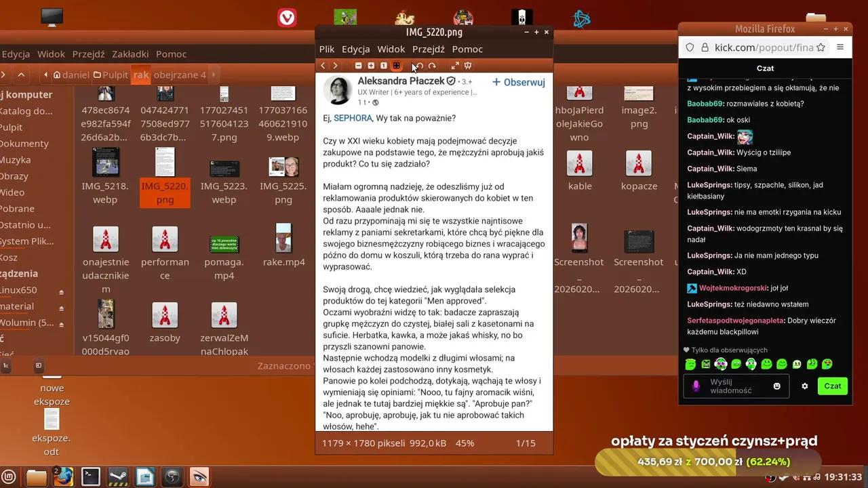Rotate image clockwise in viewer toolbar

(432, 66)
